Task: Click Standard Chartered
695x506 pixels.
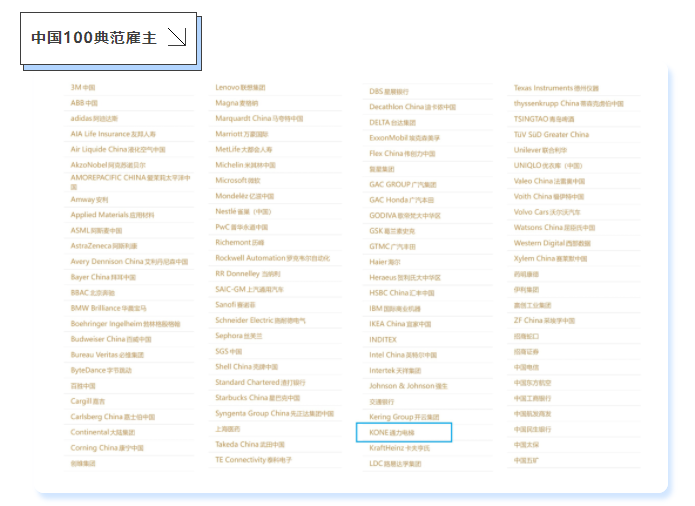Action: (260, 382)
